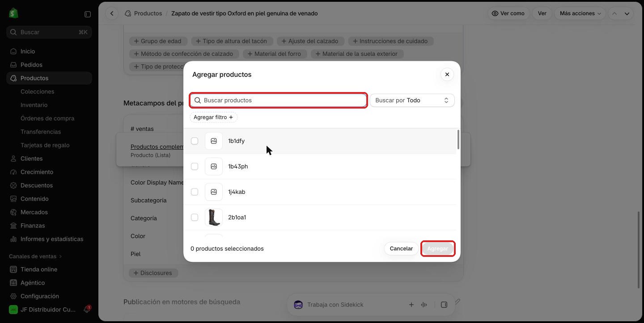Add Material de la suela exterior
Screen dimensions: 644x323
point(356,54)
